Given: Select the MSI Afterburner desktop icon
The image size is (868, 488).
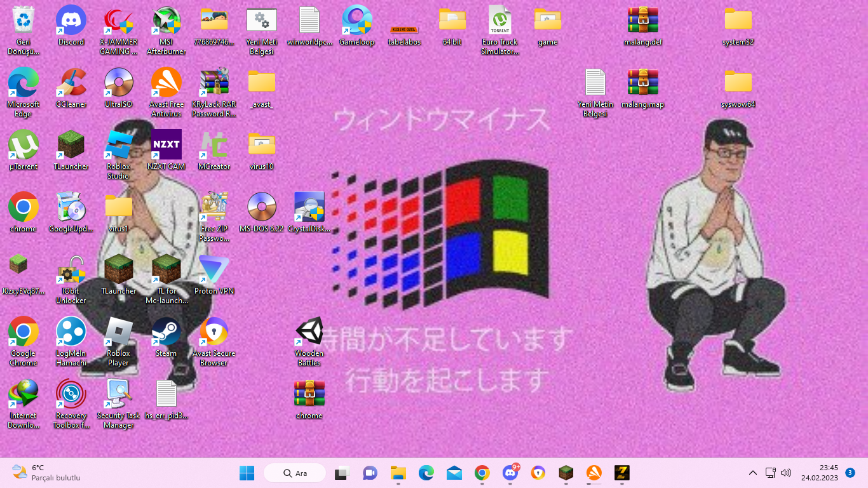Looking at the screenshot, I should coord(166,30).
